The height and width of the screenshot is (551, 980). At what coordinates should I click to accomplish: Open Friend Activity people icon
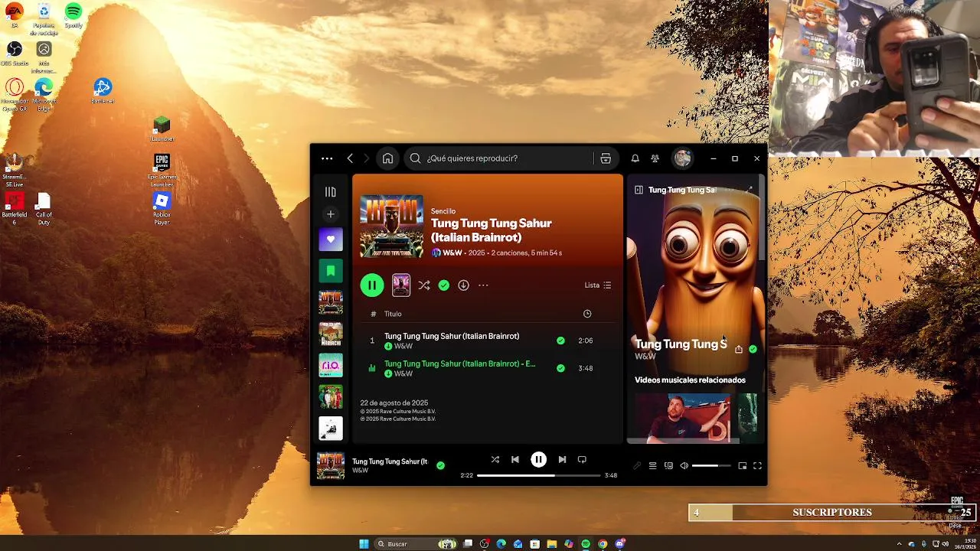coord(655,158)
